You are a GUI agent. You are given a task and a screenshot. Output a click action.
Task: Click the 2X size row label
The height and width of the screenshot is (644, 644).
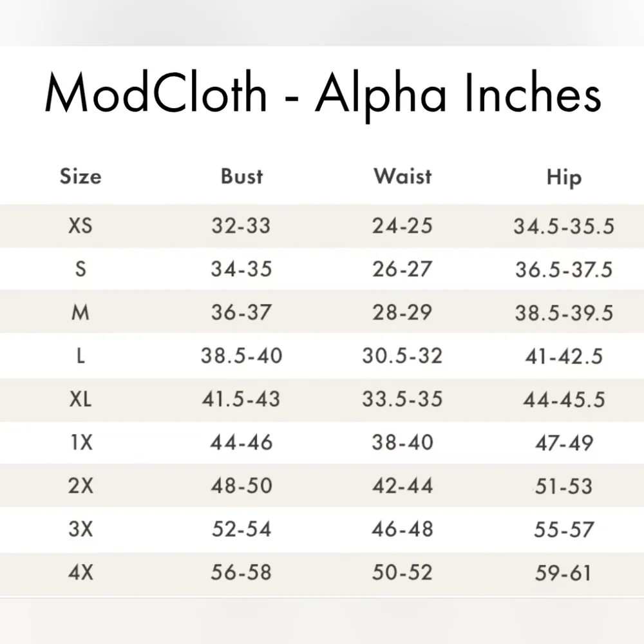click(x=80, y=486)
